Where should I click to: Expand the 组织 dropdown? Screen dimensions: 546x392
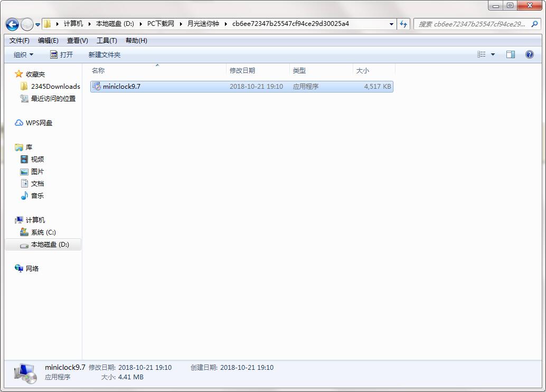click(x=23, y=55)
